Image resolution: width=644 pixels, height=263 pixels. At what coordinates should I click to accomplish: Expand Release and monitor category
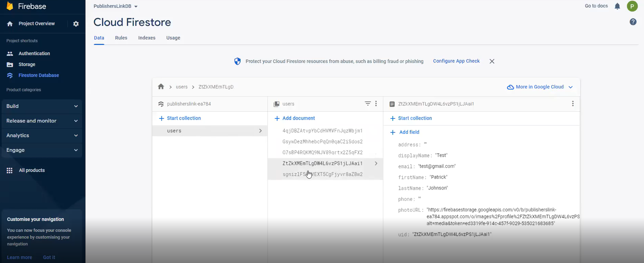click(42, 121)
